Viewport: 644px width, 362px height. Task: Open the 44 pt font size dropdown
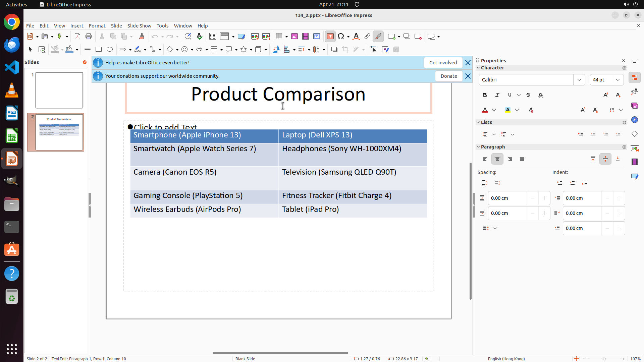[618, 80]
